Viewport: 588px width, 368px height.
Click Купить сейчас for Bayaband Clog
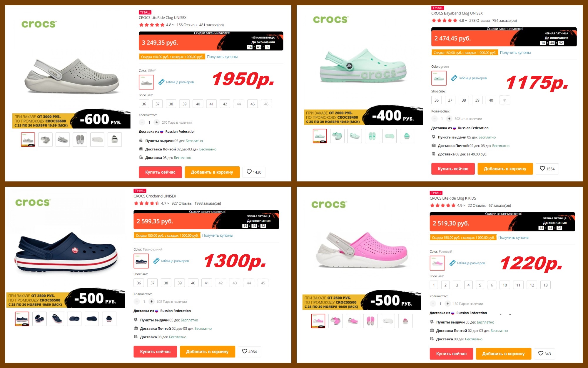click(x=453, y=169)
